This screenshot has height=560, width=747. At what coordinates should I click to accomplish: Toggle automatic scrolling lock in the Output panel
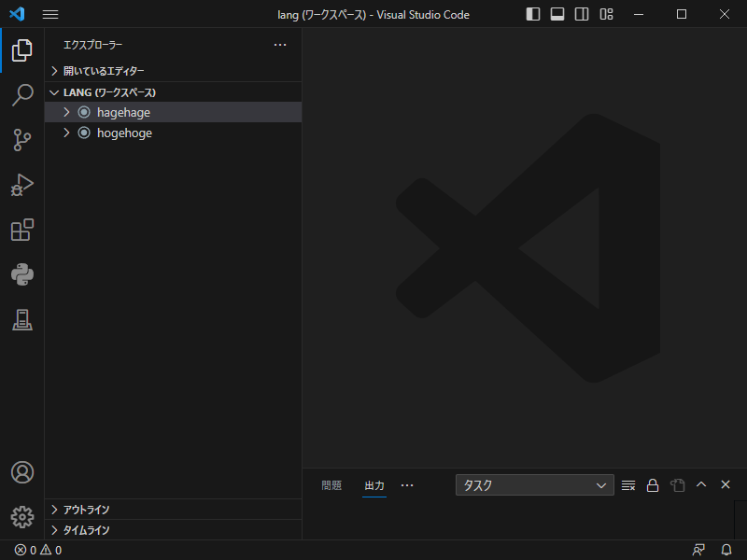[652, 484]
